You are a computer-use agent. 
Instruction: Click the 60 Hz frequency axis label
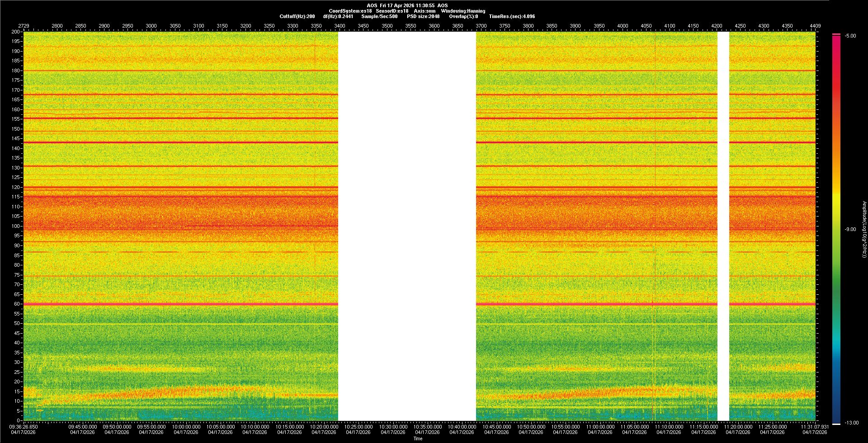click(16, 304)
